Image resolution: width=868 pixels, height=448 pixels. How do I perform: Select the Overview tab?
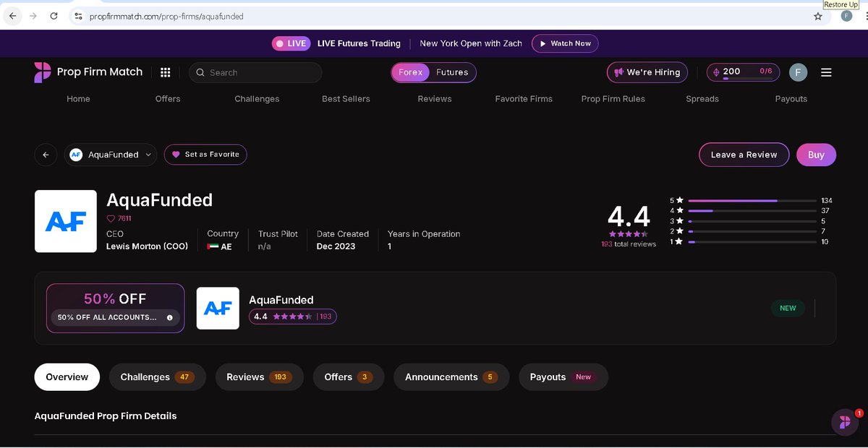67,377
